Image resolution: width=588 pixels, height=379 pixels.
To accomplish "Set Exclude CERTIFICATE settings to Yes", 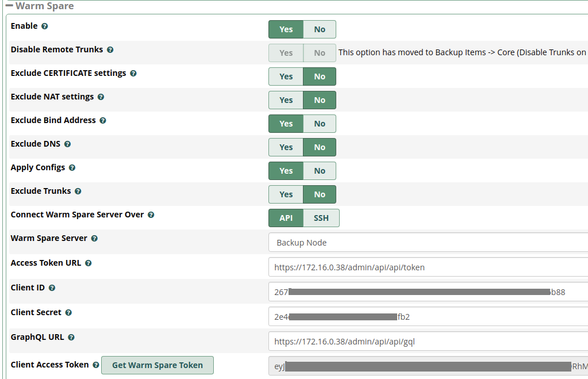I will [x=286, y=76].
